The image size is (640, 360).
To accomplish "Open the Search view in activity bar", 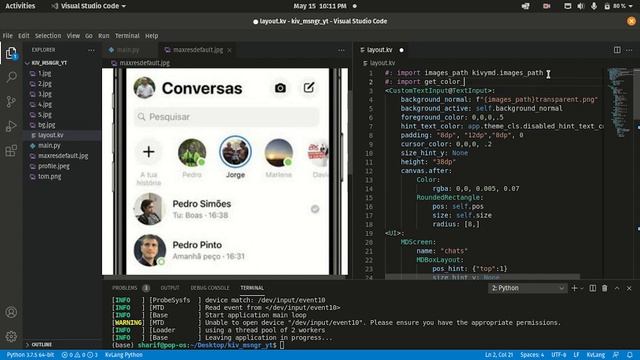I will pyautogui.click(x=11, y=77).
